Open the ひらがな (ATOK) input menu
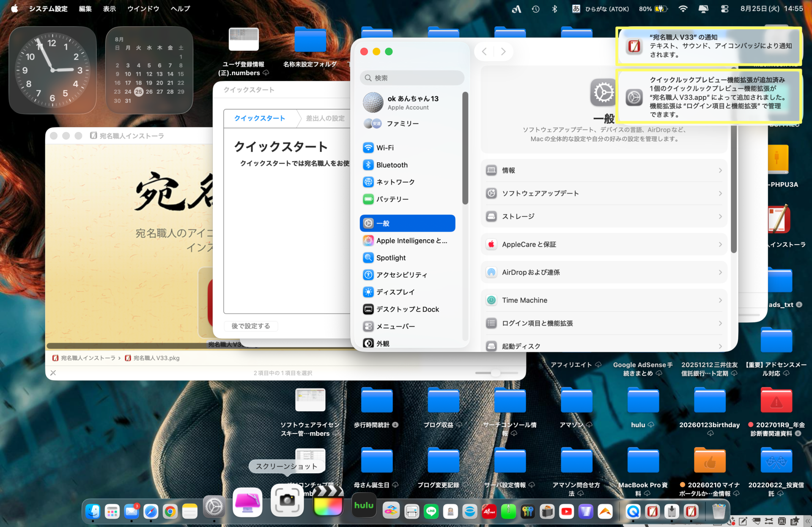Image resolution: width=812 pixels, height=527 pixels. tap(601, 9)
